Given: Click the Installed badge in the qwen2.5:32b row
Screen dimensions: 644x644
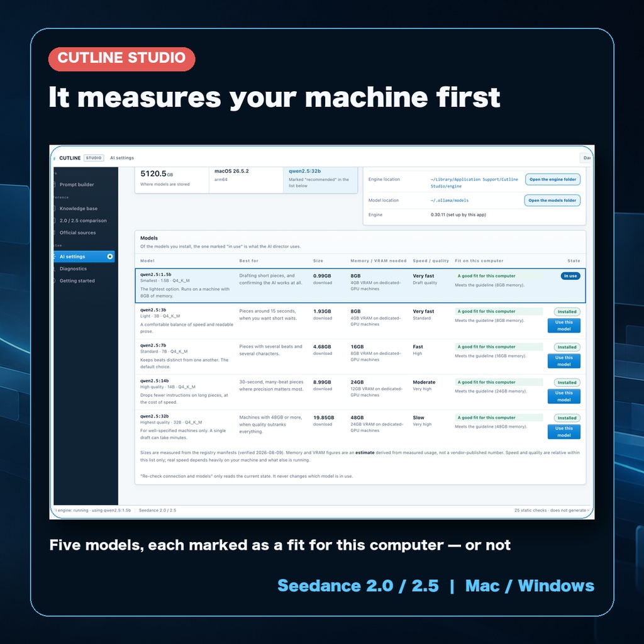Looking at the screenshot, I should (x=567, y=418).
